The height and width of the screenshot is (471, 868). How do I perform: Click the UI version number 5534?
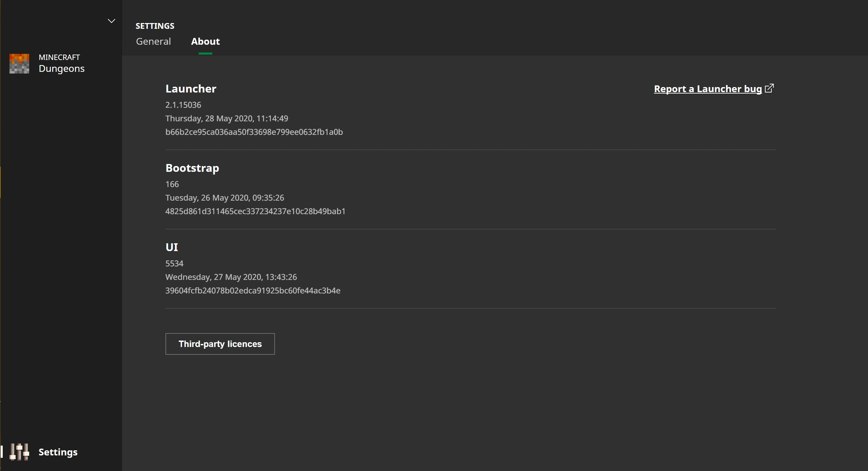tap(174, 264)
